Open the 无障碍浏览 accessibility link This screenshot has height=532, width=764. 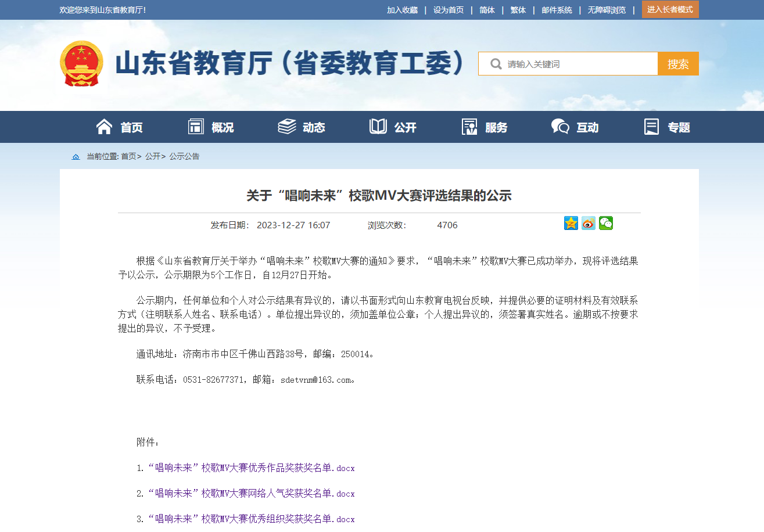coord(607,10)
